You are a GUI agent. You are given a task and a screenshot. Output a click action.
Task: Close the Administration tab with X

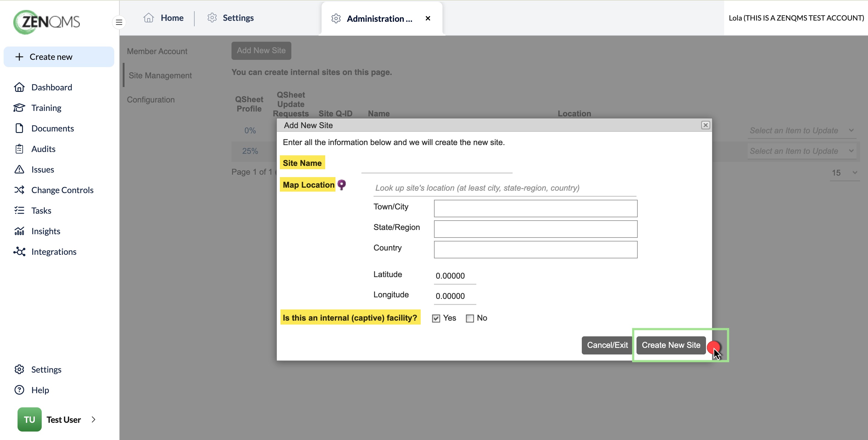[x=428, y=18]
